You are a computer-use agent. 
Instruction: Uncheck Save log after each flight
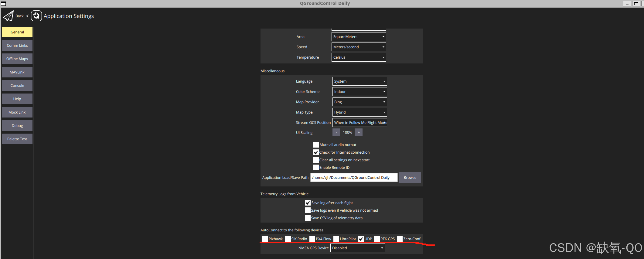[308, 203]
